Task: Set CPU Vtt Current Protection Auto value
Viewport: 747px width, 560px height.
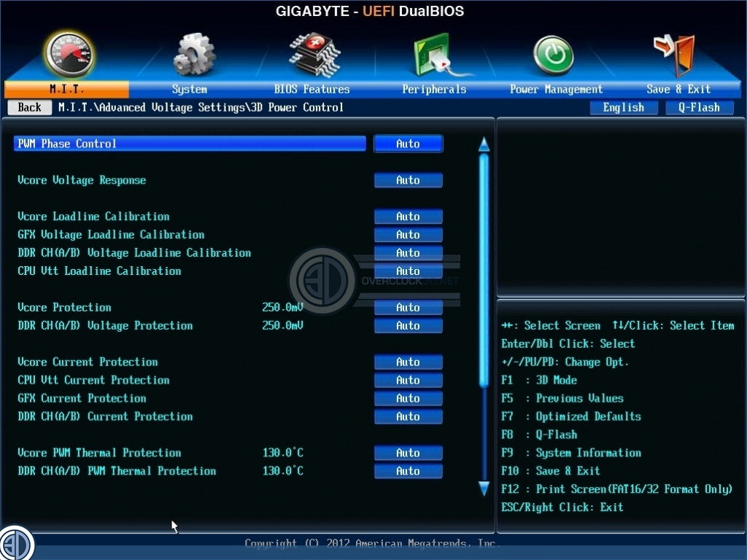Action: [x=409, y=380]
